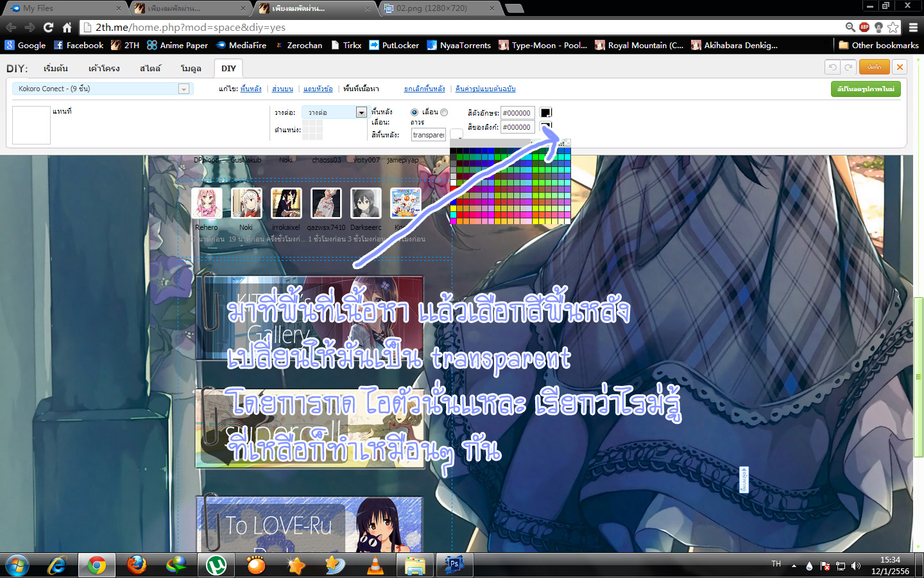Open the Google bookmark
The height and width of the screenshot is (578, 924).
[x=26, y=45]
